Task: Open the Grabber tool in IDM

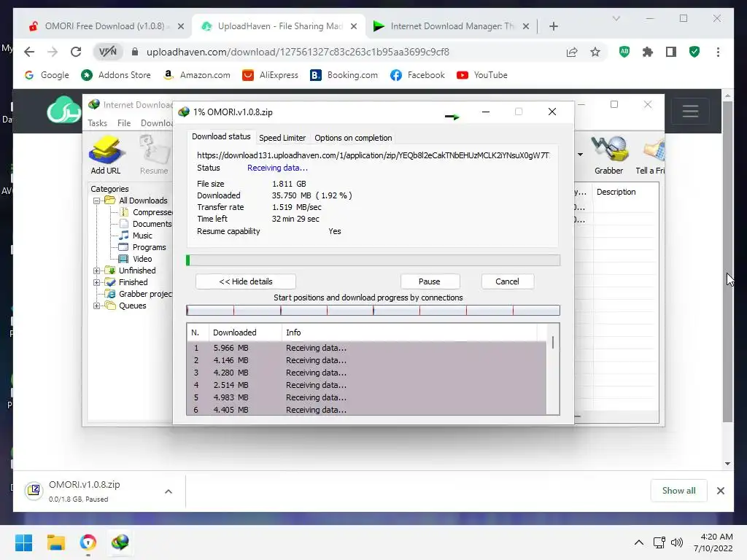Action: [x=609, y=155]
